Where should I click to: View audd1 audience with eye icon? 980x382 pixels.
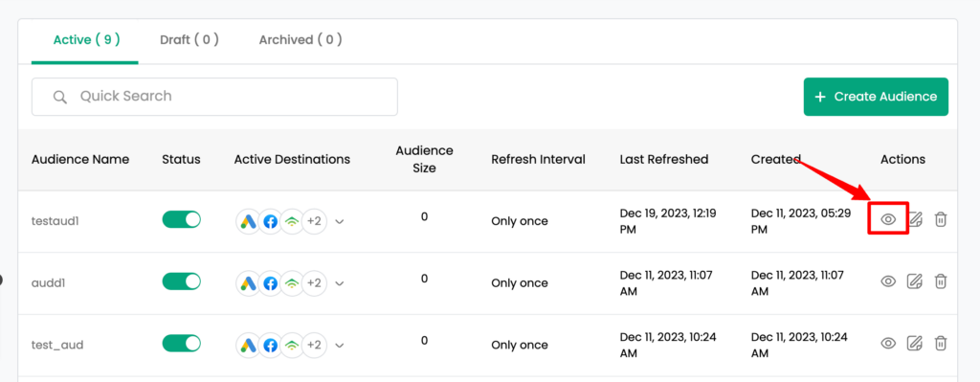coord(888,281)
